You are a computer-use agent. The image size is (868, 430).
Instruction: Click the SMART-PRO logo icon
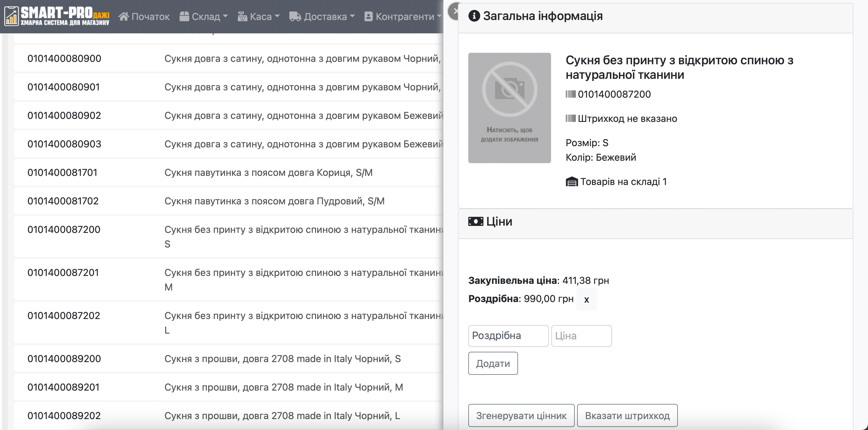(x=11, y=16)
